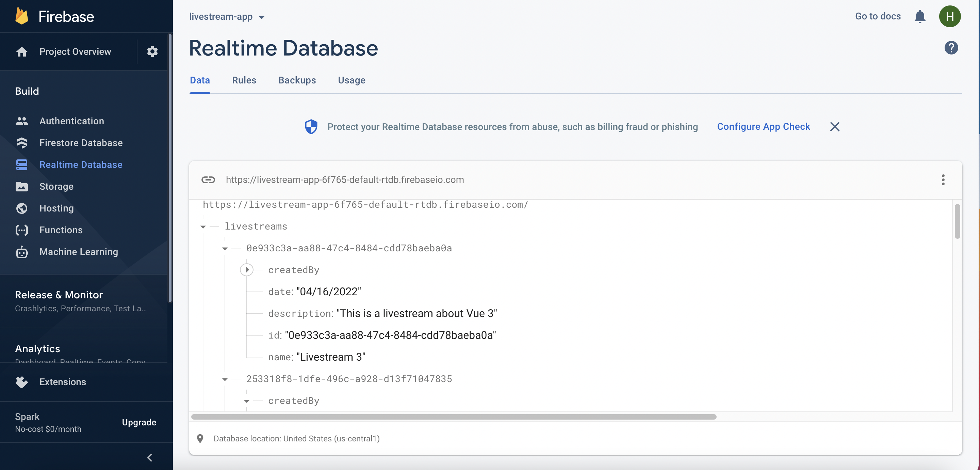Open the livestream-app project dropdown

click(227, 17)
